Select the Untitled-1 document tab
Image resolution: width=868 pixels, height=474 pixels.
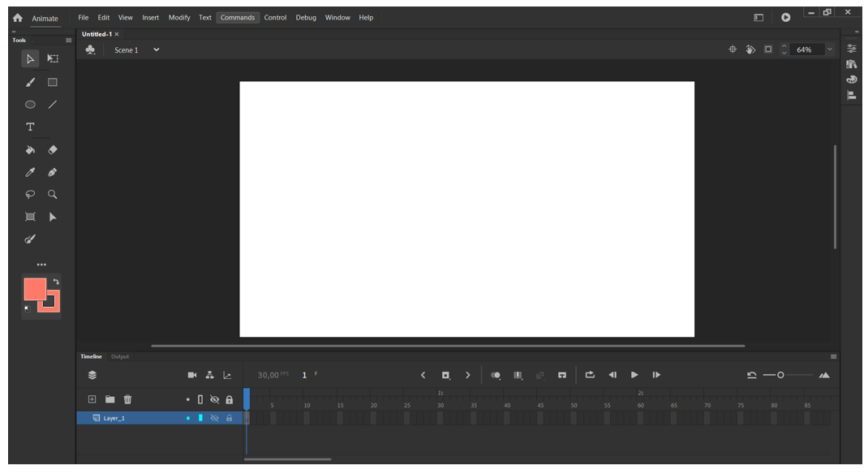pyautogui.click(x=97, y=34)
